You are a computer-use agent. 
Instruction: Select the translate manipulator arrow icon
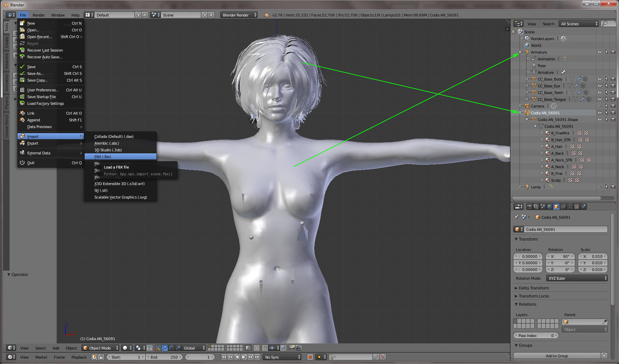pyautogui.click(x=165, y=348)
